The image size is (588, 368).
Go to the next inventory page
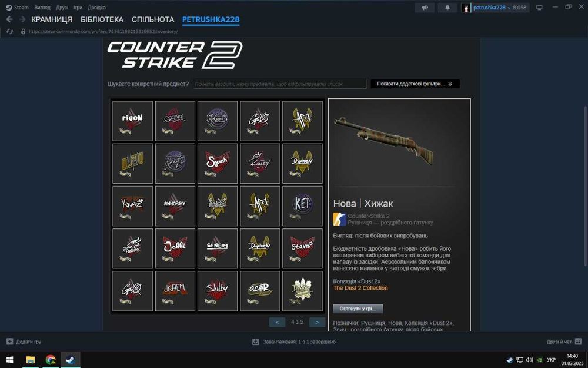[x=317, y=322]
